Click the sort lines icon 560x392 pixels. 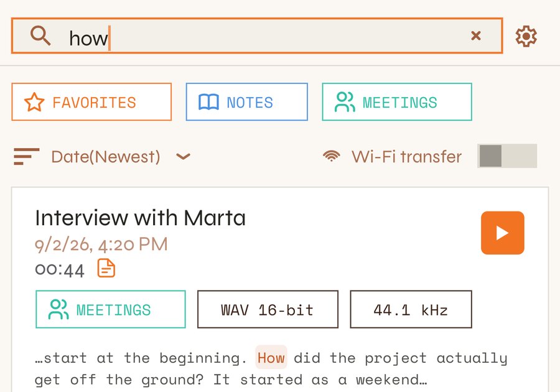[x=26, y=157]
